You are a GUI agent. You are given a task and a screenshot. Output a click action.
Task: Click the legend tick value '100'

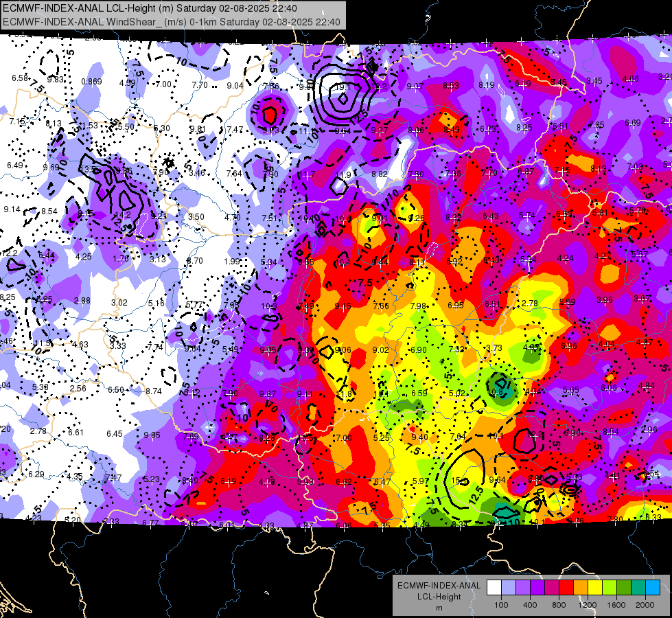[501, 605]
